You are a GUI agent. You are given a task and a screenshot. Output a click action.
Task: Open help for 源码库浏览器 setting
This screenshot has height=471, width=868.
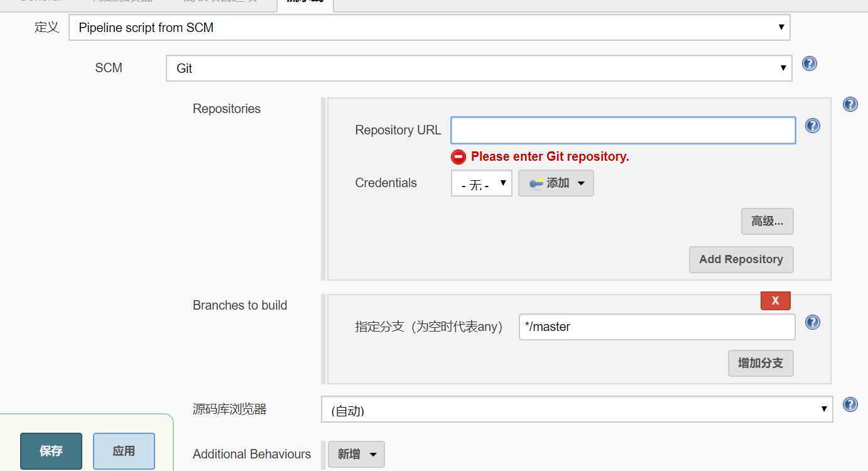click(x=850, y=404)
